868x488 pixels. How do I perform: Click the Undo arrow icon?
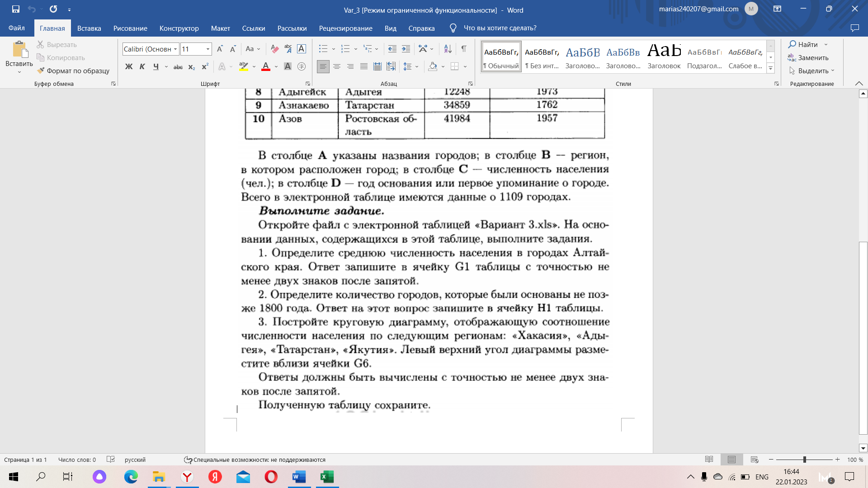(x=32, y=9)
